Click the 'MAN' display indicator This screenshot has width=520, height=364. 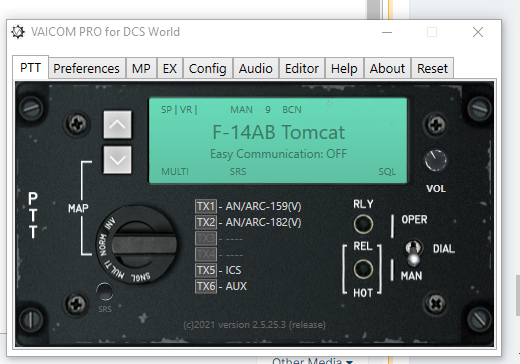tap(241, 110)
